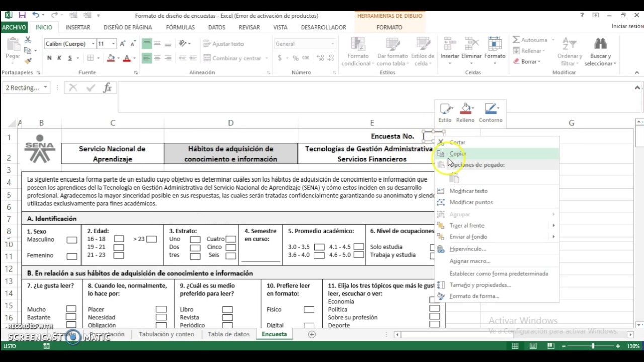Viewport: 644px width, 362px height.
Task: Open the Name Box dropdown arrow
Action: point(45,88)
